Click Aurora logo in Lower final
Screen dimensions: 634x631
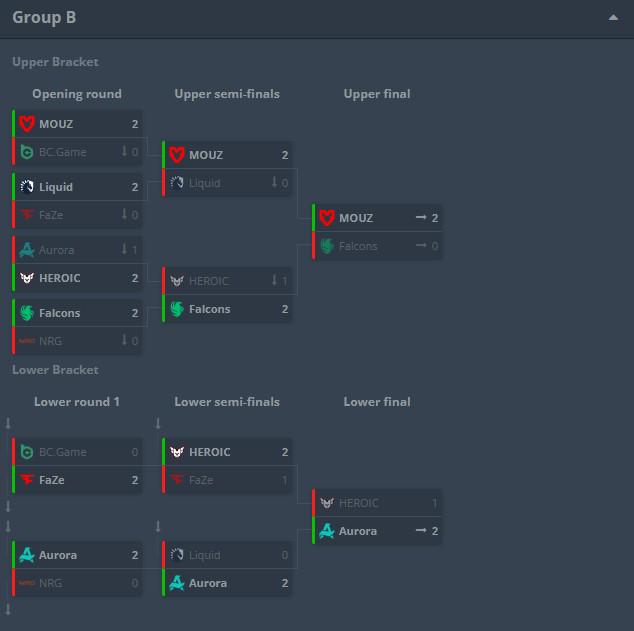coord(327,531)
